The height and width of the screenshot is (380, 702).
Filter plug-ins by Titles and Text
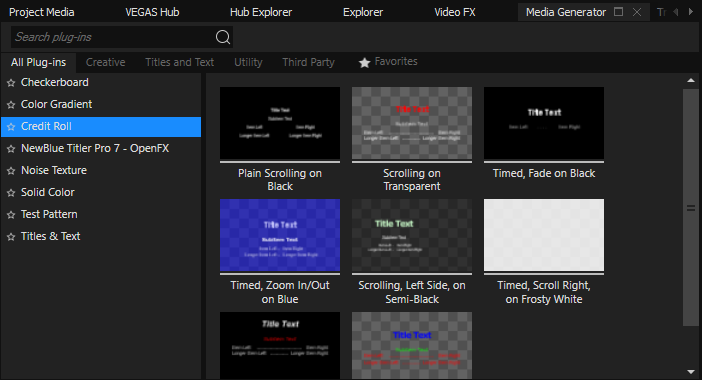coord(180,62)
